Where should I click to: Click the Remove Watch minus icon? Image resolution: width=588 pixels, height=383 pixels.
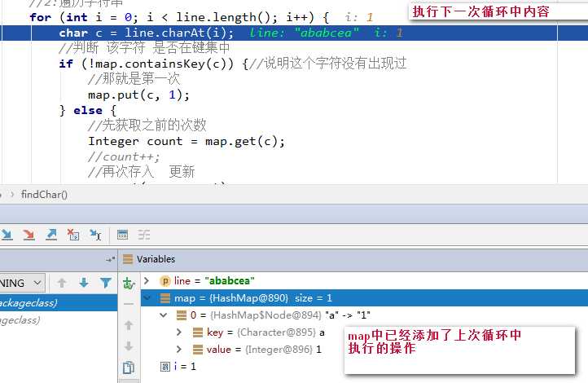pyautogui.click(x=129, y=304)
